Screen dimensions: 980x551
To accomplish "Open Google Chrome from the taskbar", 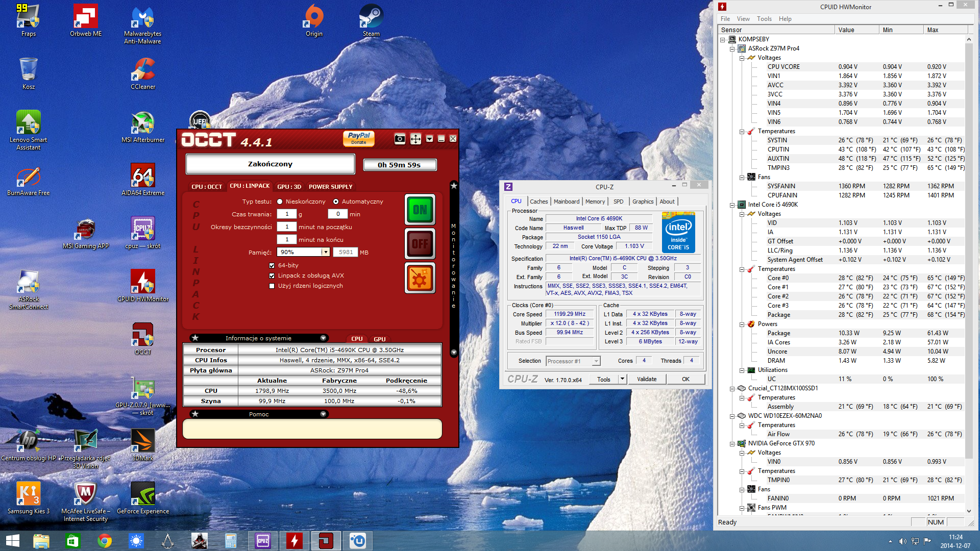I will point(105,541).
